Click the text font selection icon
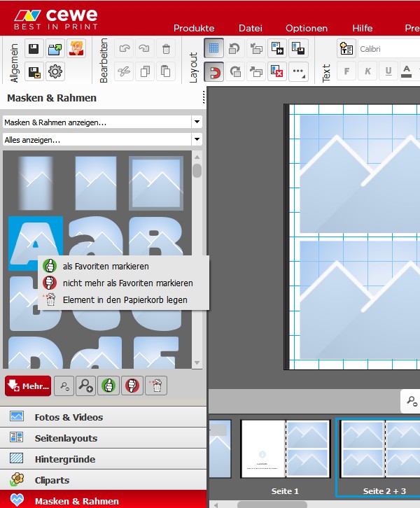 346,49
